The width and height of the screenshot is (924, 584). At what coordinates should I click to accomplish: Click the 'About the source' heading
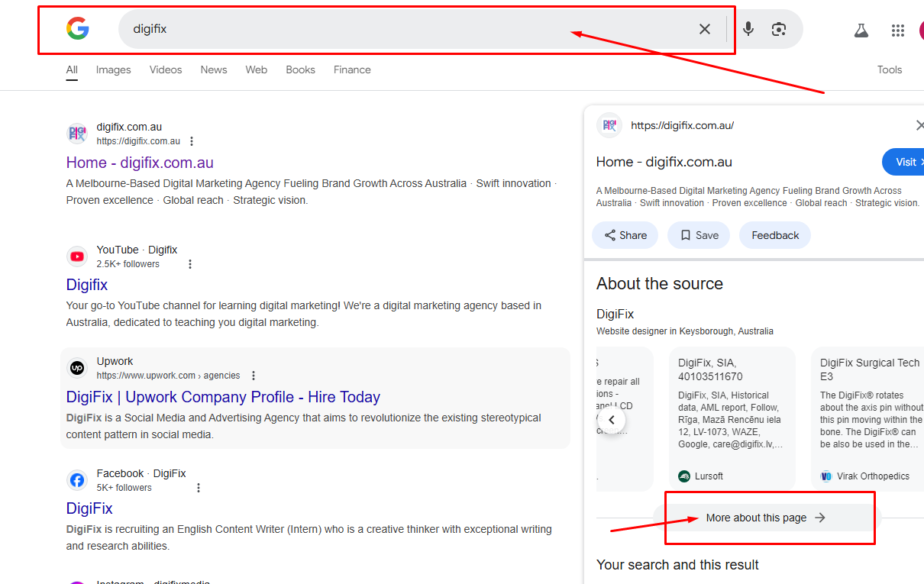pos(660,283)
